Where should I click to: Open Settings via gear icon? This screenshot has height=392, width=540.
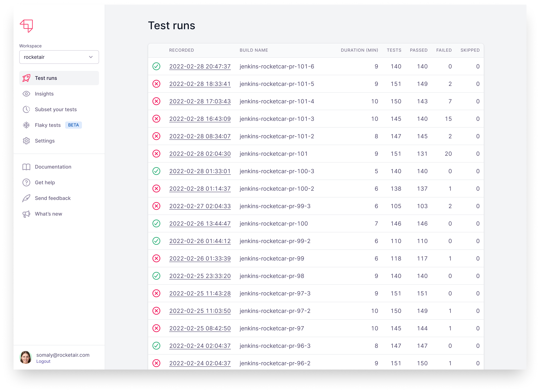click(26, 141)
